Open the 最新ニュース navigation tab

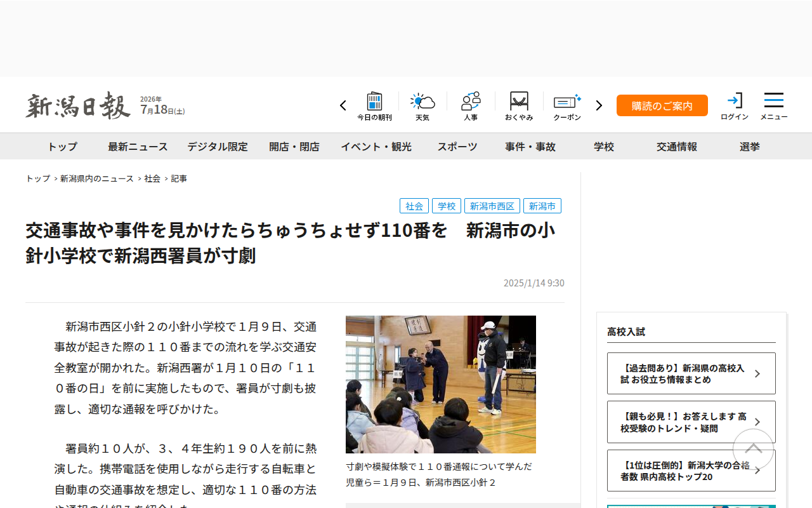138,147
